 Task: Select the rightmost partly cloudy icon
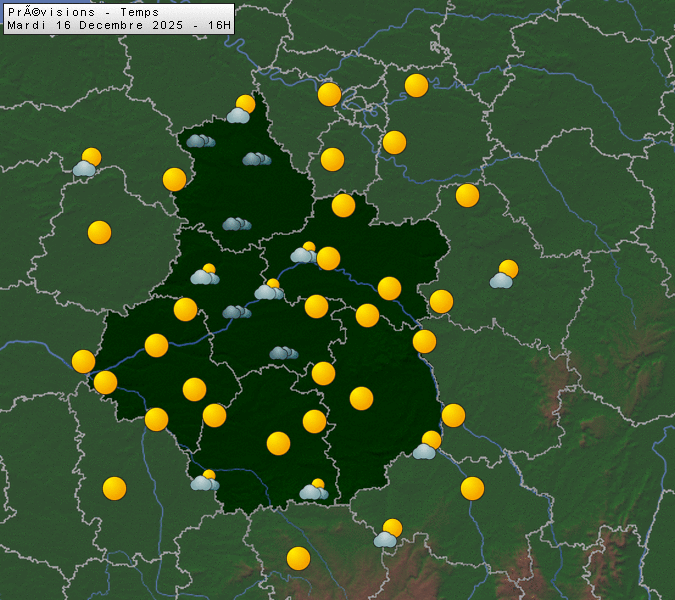point(504,275)
